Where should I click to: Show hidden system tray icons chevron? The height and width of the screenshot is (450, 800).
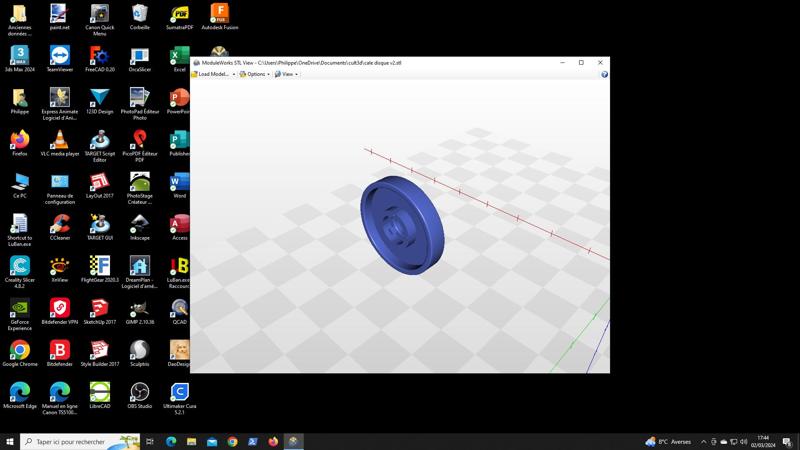[x=704, y=442]
